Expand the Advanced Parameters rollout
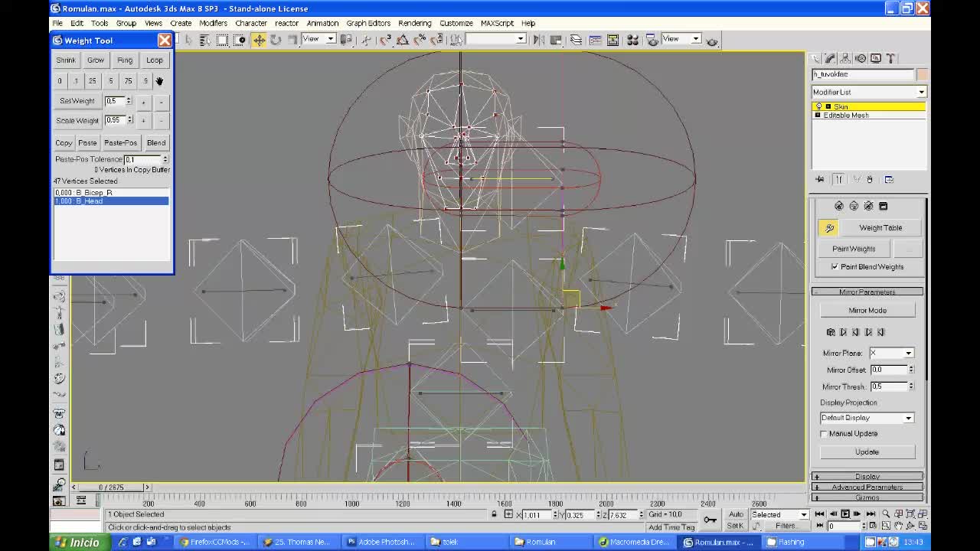Screen dimensions: 980x551 [x=867, y=487]
